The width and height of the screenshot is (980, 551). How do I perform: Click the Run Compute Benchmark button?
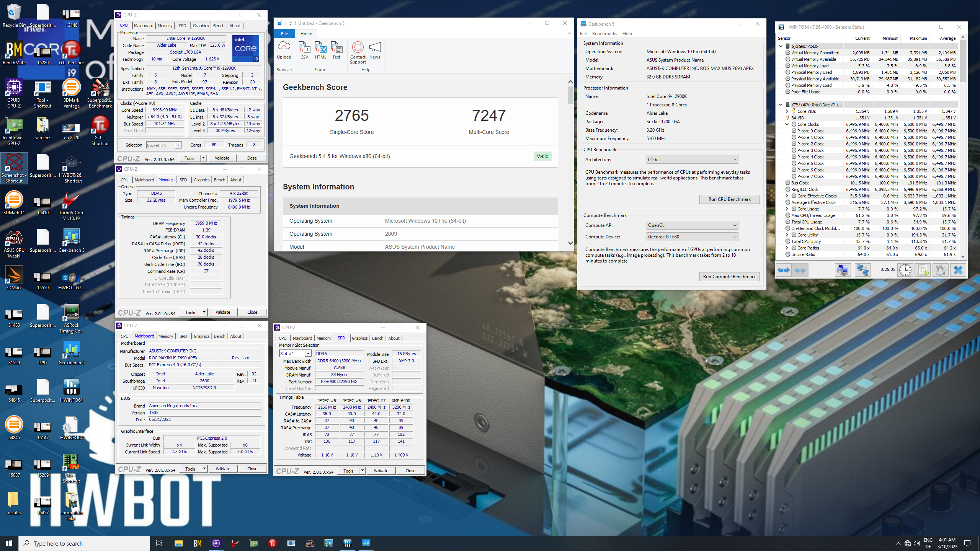(x=729, y=277)
